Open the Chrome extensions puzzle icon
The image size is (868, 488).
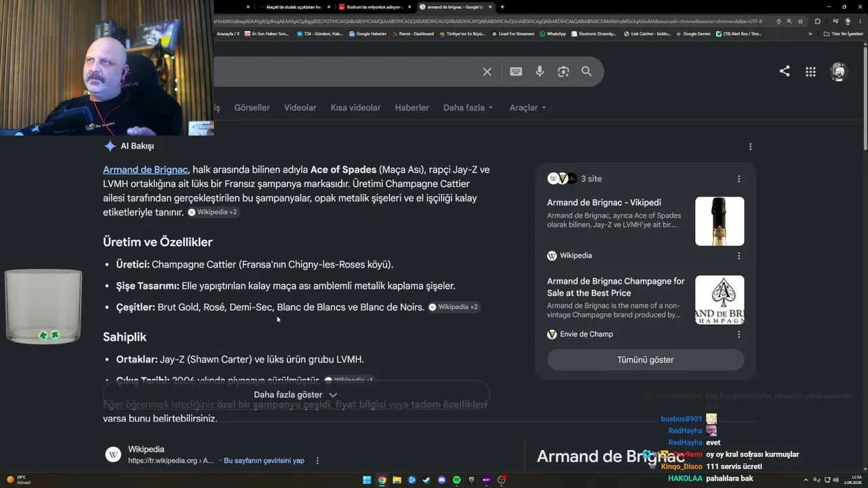pos(817,21)
